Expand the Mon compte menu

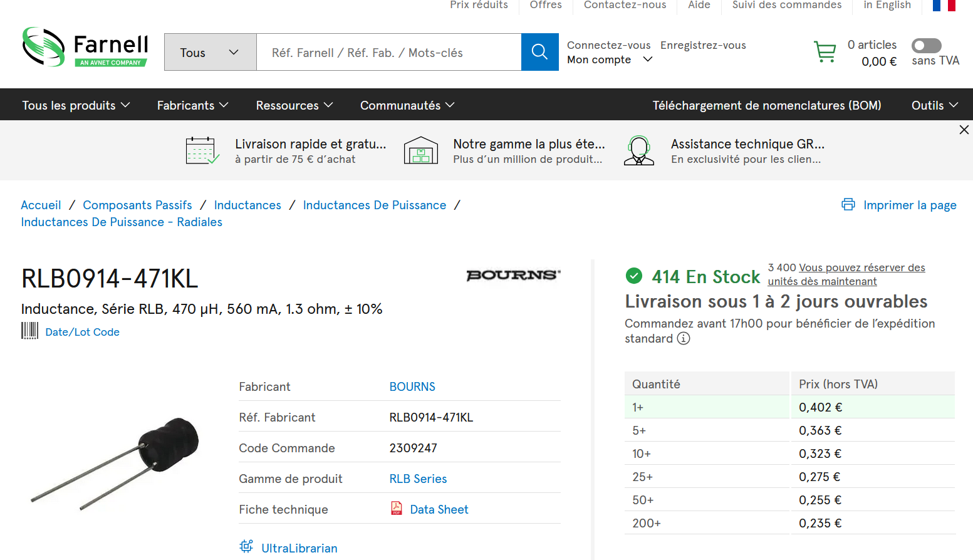(610, 60)
